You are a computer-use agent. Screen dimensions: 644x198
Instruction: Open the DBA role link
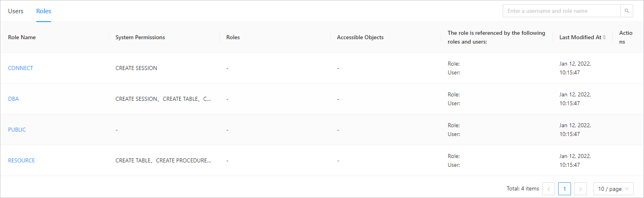point(13,99)
